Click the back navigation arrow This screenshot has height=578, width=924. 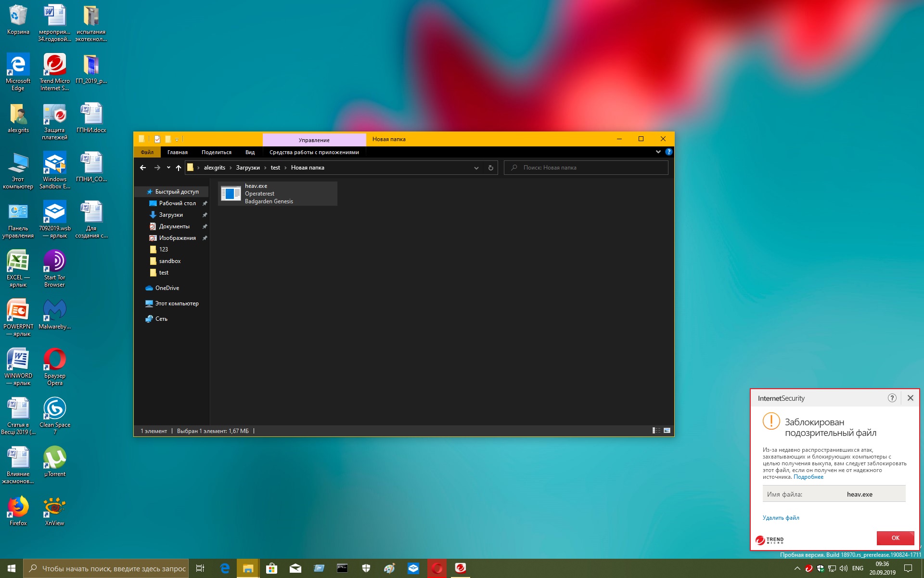[x=143, y=168]
